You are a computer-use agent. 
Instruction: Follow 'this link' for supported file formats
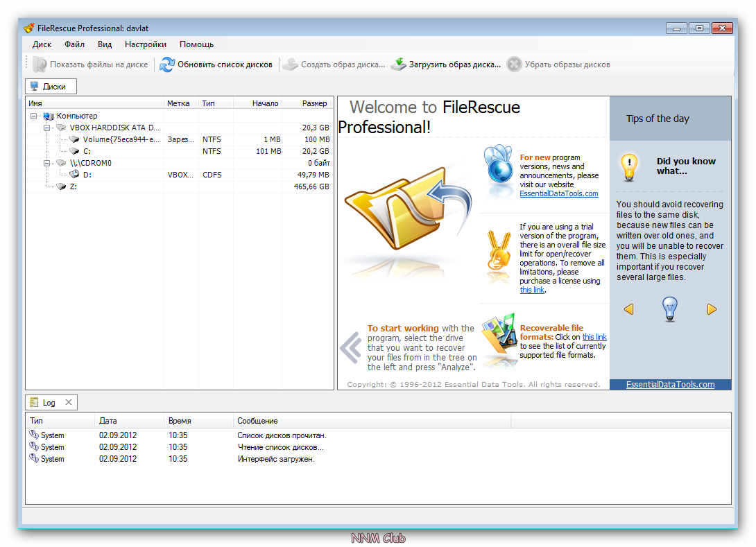(594, 337)
